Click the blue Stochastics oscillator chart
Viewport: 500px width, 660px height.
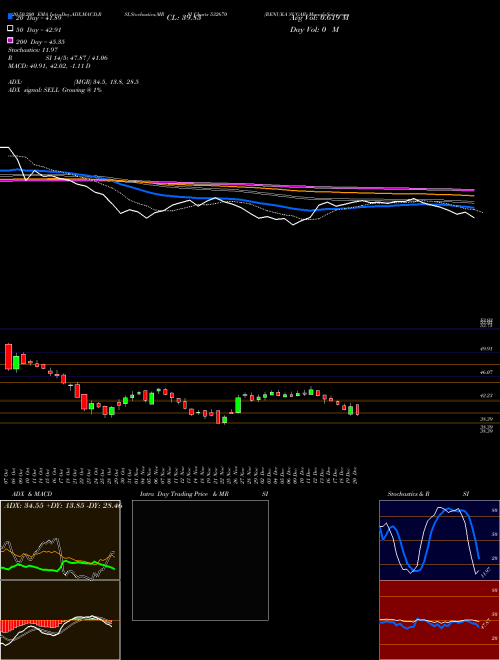point(439,540)
